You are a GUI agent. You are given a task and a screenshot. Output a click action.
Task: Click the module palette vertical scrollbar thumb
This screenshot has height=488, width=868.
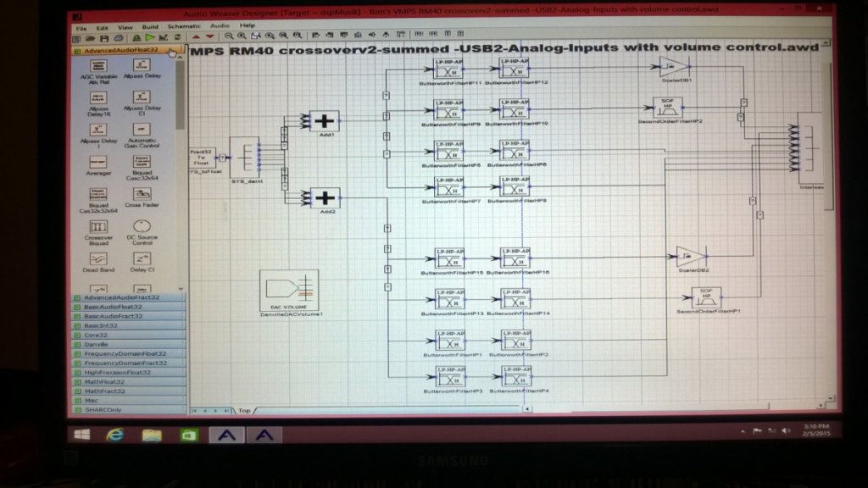(x=180, y=95)
